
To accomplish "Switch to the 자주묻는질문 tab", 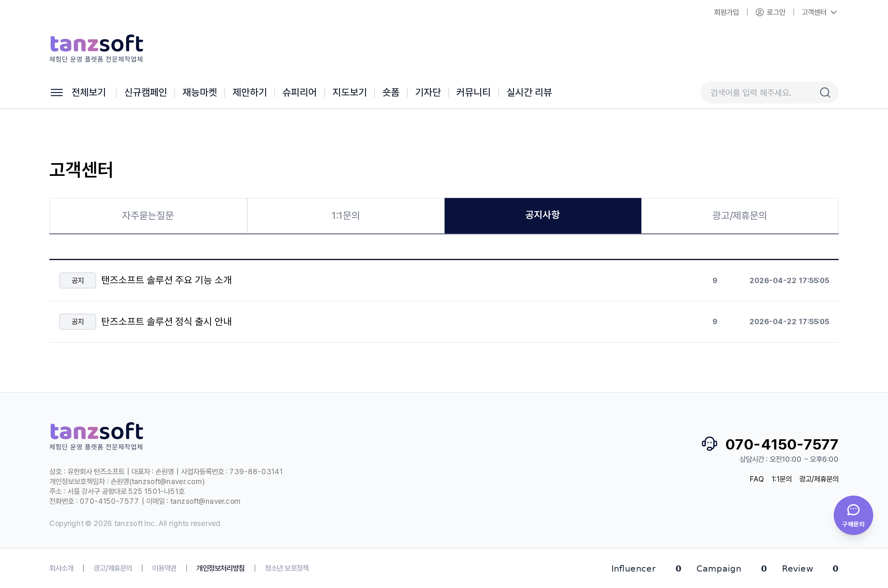I will tap(148, 216).
